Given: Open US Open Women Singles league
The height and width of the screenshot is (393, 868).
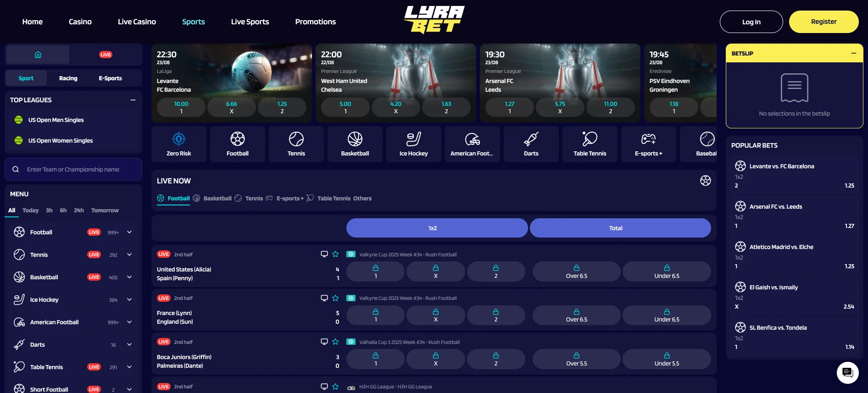Looking at the screenshot, I should (73, 140).
